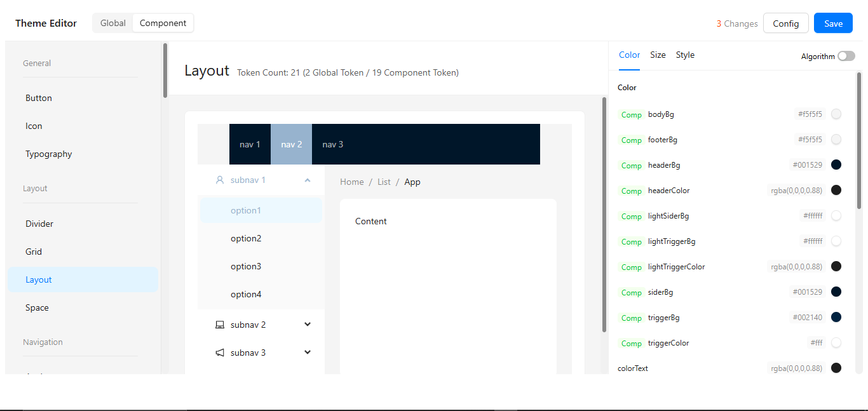Click the Comp tag next to headerBg
This screenshot has width=868, height=411.
pos(631,165)
